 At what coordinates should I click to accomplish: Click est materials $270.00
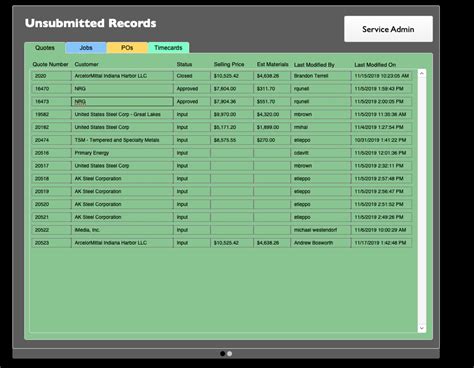click(272, 140)
